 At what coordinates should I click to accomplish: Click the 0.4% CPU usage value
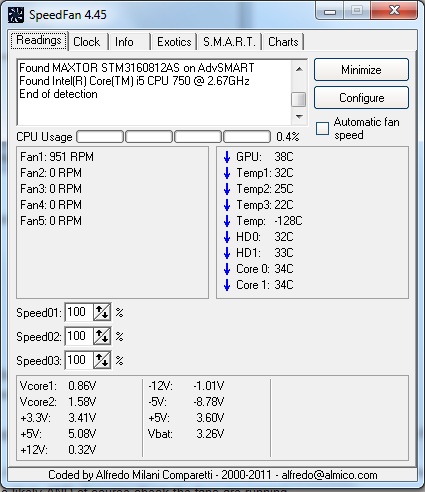288,137
